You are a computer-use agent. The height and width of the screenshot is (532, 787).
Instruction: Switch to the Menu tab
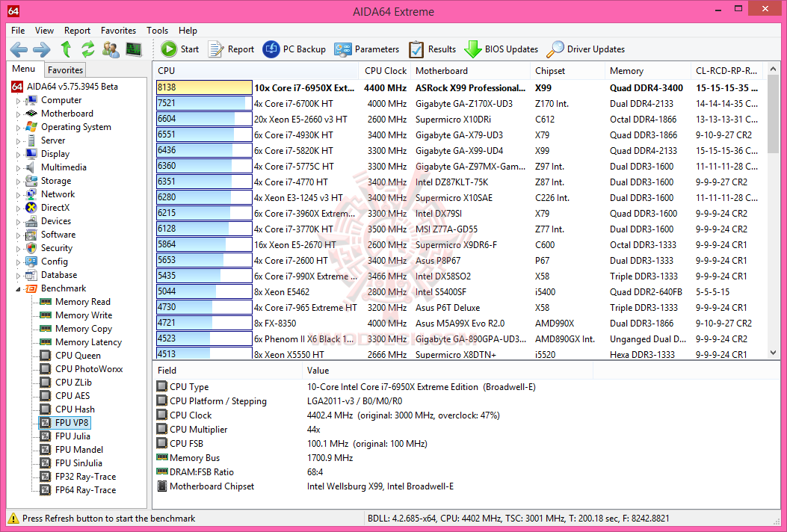click(x=24, y=69)
